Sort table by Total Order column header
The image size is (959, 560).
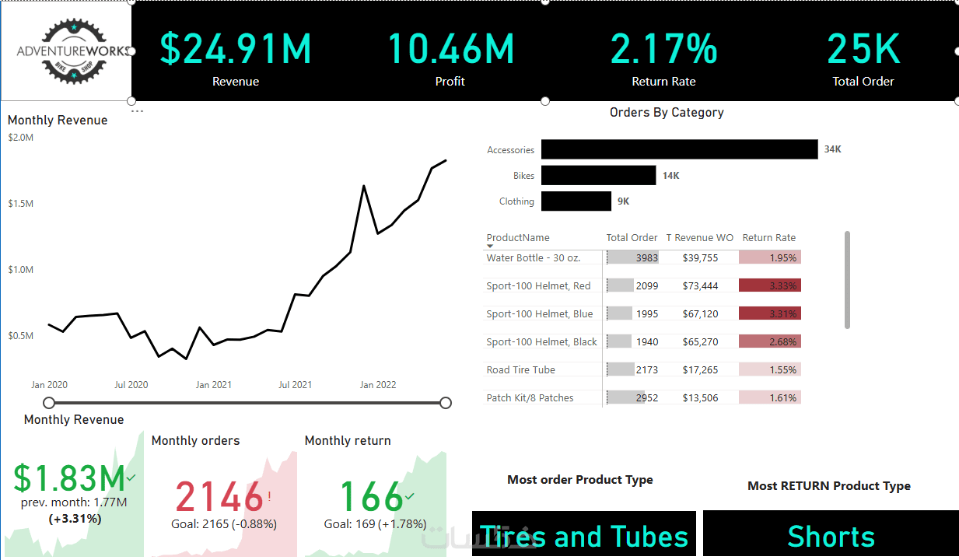(632, 238)
